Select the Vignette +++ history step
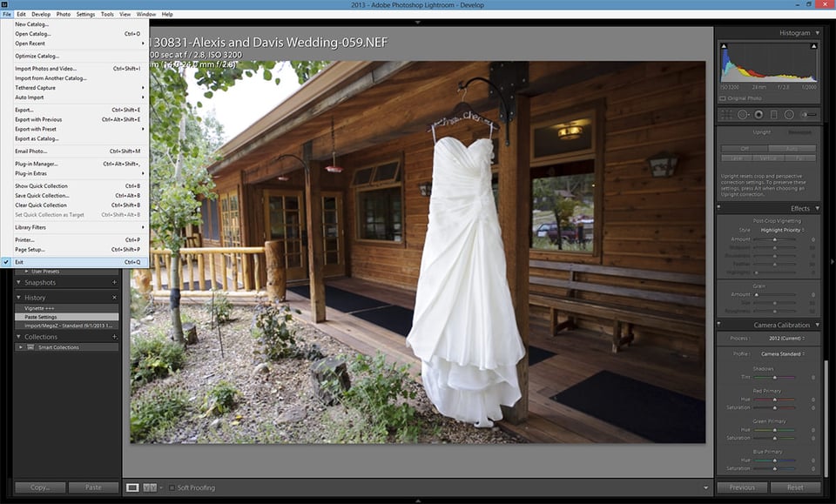The height and width of the screenshot is (504, 836). [x=67, y=308]
